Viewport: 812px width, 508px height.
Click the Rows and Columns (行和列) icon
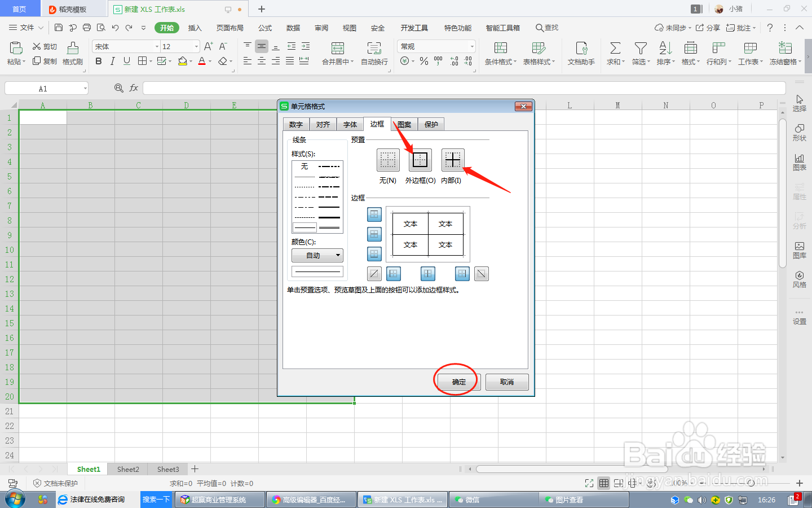tap(719, 48)
